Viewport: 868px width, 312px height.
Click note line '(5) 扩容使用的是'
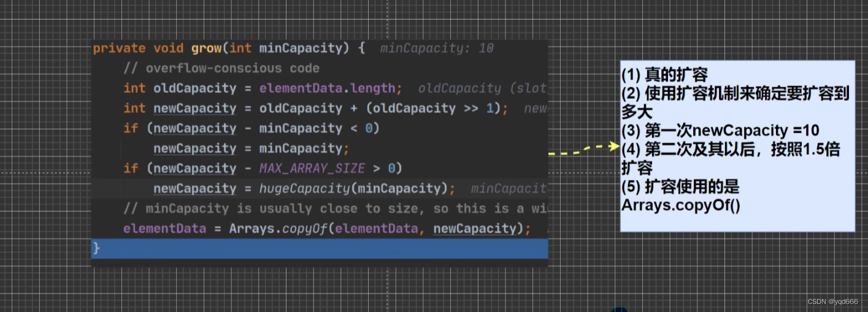click(x=680, y=187)
